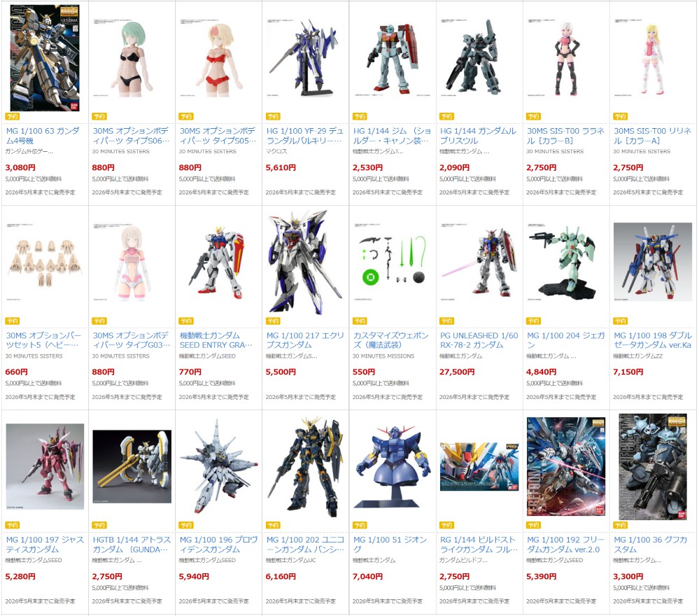Open the MG 1/100 51 ジオング product link
This screenshot has height=616, width=699.
coord(390,544)
